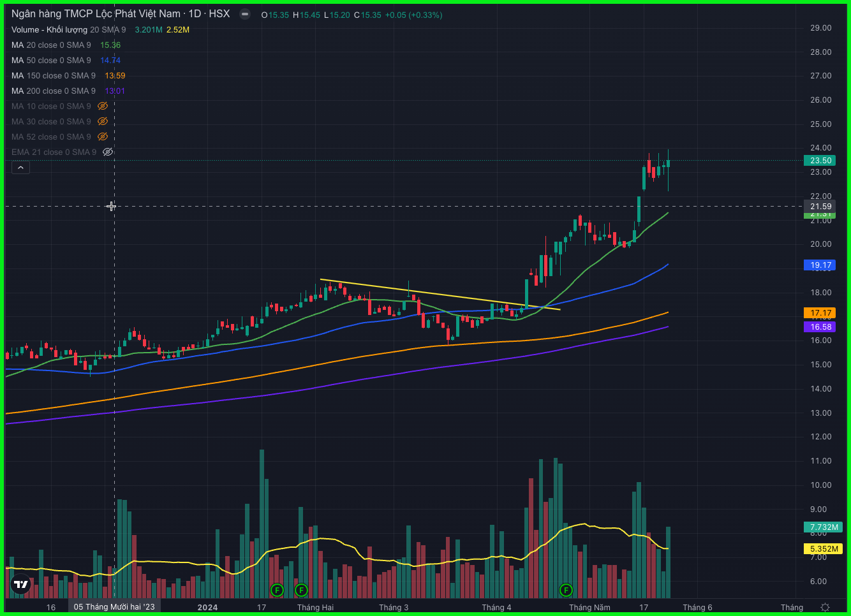Select the MA 150 close legend row
The width and height of the screenshot is (851, 616).
(68, 75)
